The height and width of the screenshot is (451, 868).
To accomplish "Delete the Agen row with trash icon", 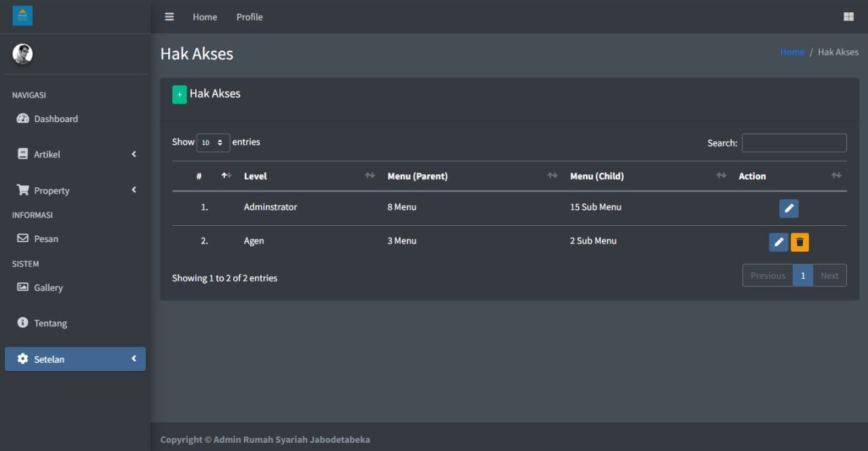I will 800,242.
